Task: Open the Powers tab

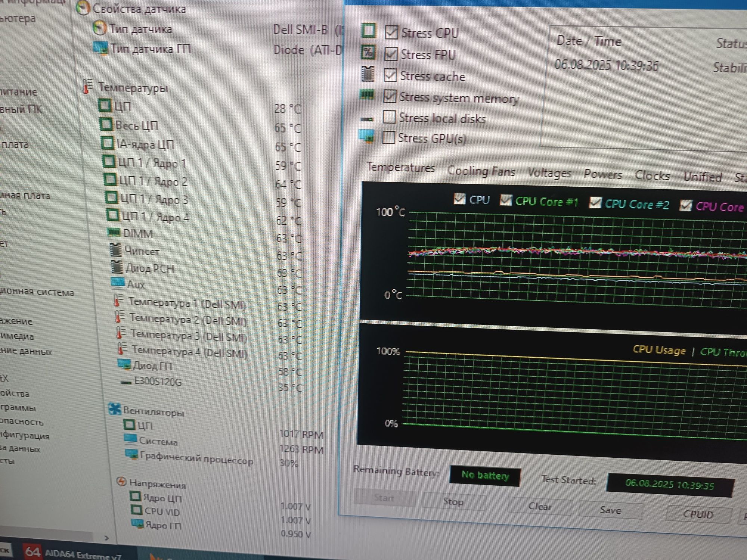Action: [603, 174]
